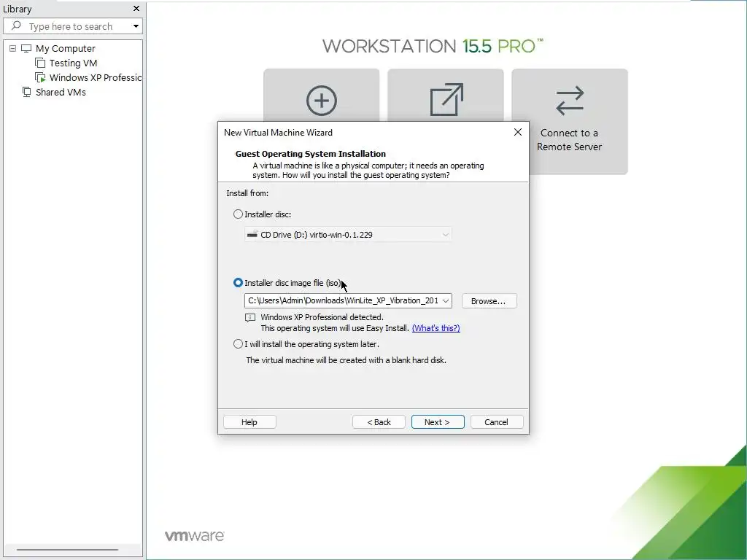Click the running Windows XP VM icon
The width and height of the screenshot is (747, 560).
(x=41, y=77)
